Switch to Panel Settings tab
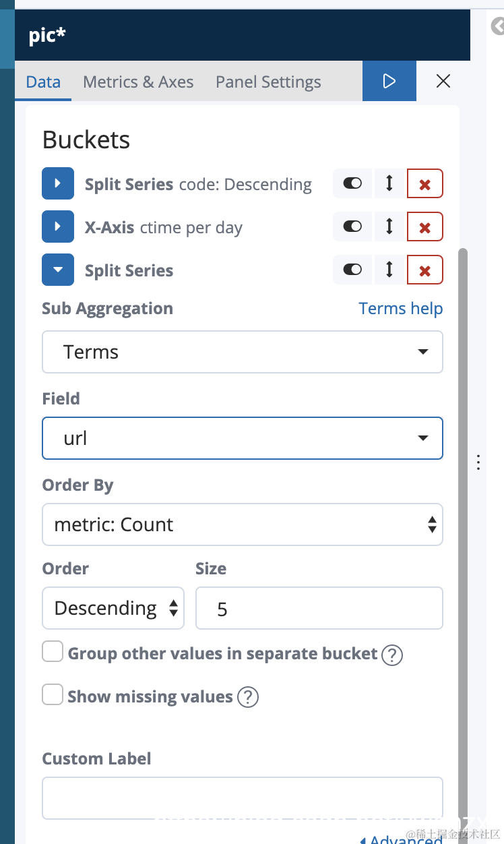This screenshot has height=844, width=504. 268,82
